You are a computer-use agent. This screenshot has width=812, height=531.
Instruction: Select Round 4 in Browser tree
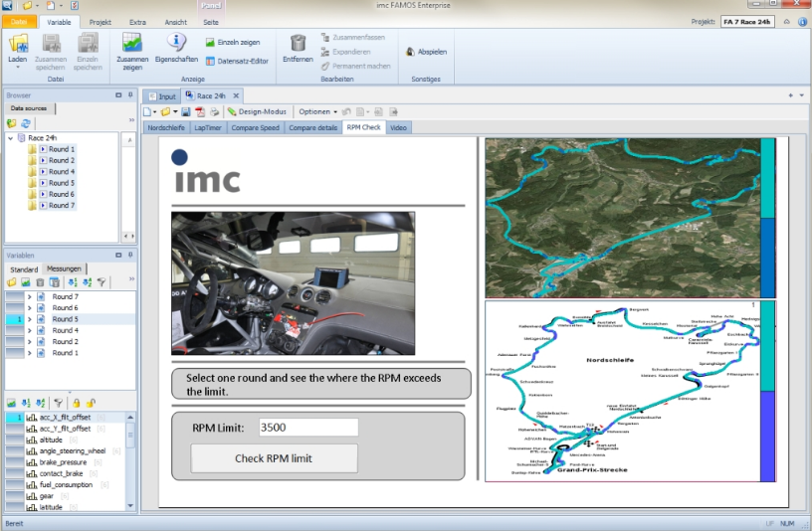coord(62,172)
